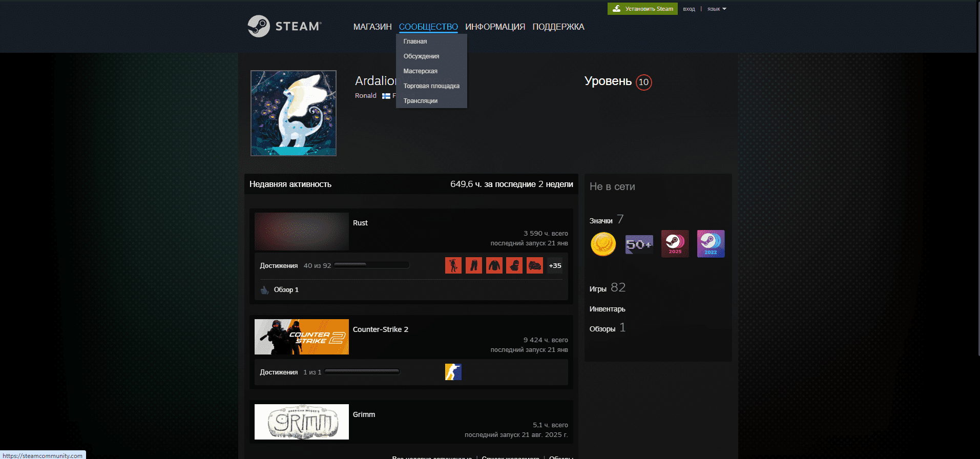Click the first Rust achievement icon
Screen dimensions: 980x459
(453, 265)
